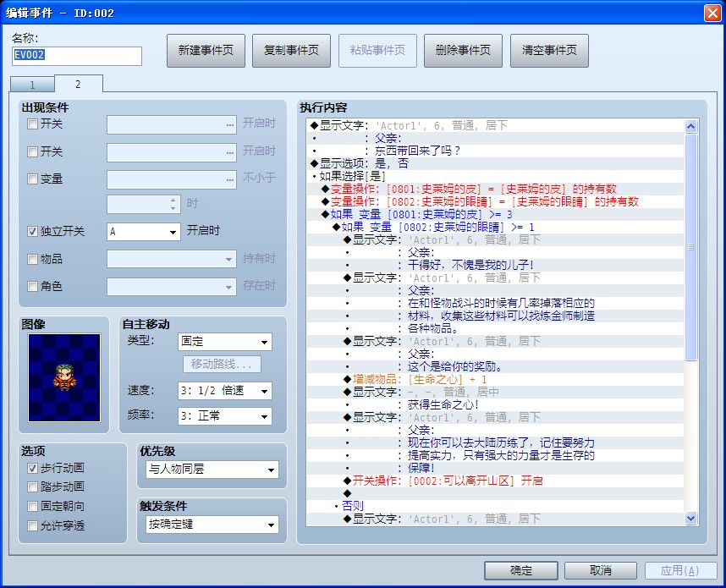Screen dimensions: 726x588
Task: Close the 编辑事件 dialog window
Action: (x=712, y=13)
